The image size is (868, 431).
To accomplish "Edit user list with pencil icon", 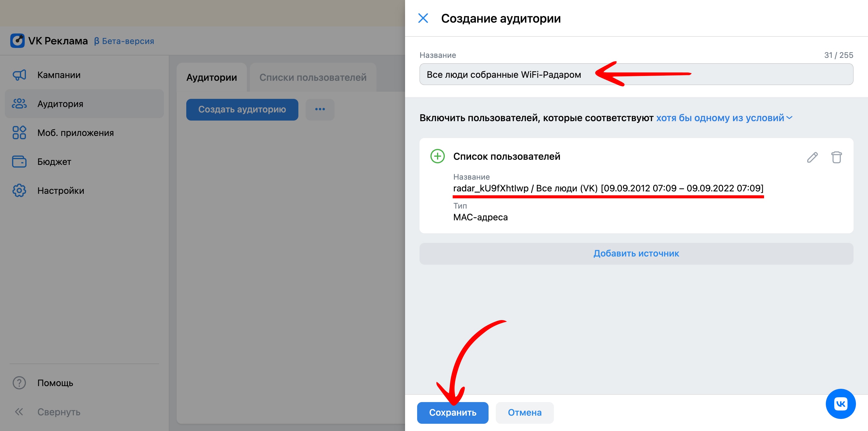I will click(x=812, y=157).
